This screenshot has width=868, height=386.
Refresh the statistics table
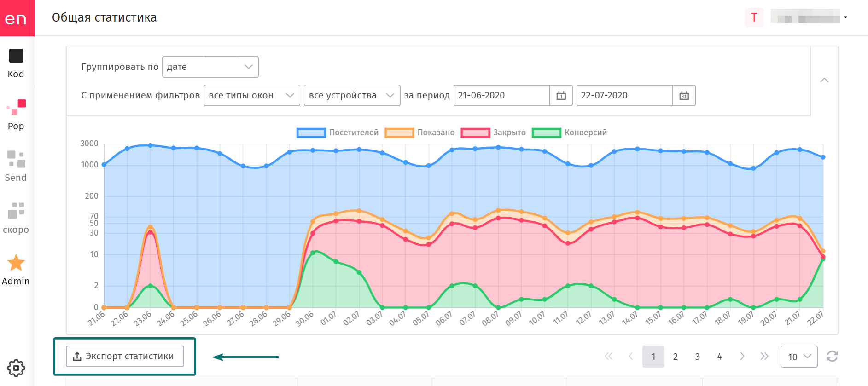click(x=832, y=357)
